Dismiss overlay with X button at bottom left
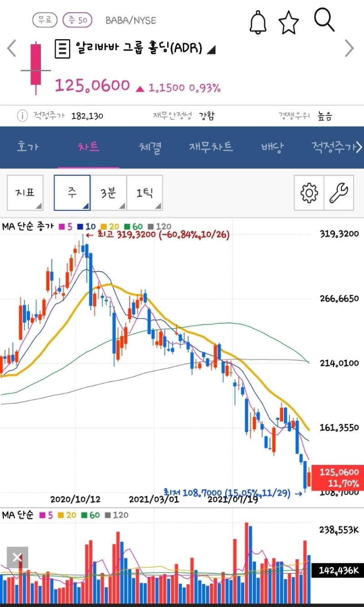The image size is (364, 607). pyautogui.click(x=17, y=557)
